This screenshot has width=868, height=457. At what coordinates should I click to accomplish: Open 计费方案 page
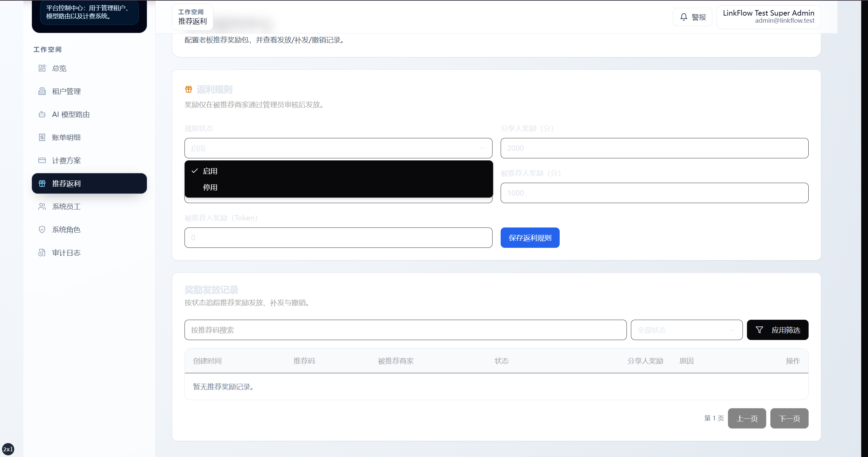coord(89,161)
